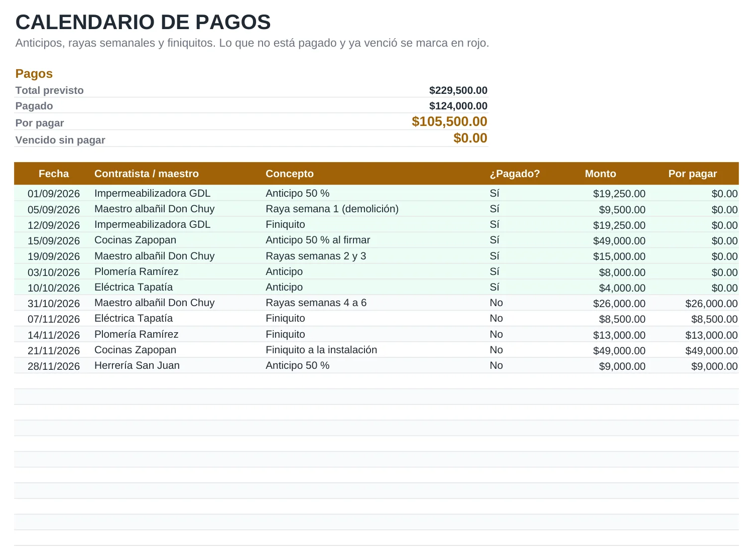Select the Monto $26,000.00 in 31/10/2026 row
753x560 pixels.
pyautogui.click(x=619, y=304)
